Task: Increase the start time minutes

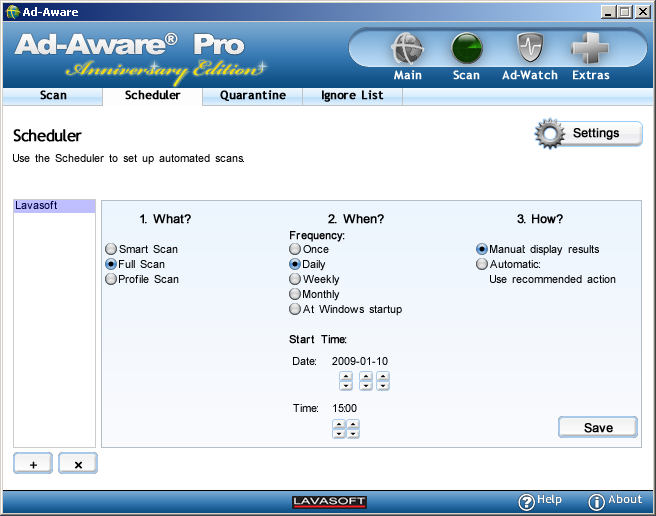Action: pos(353,424)
